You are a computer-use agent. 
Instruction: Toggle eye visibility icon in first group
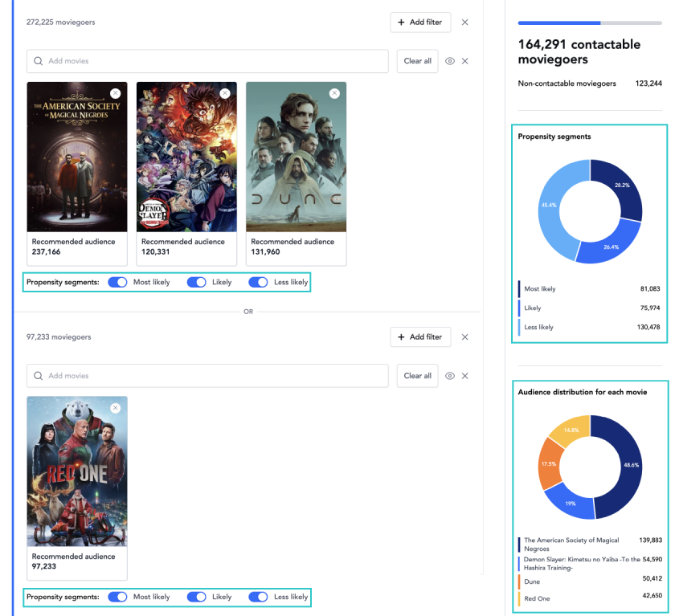point(450,61)
